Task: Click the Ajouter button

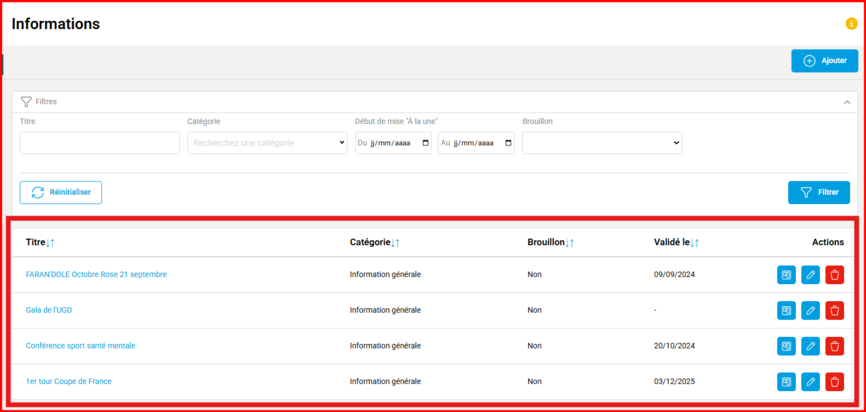Action: (x=824, y=61)
